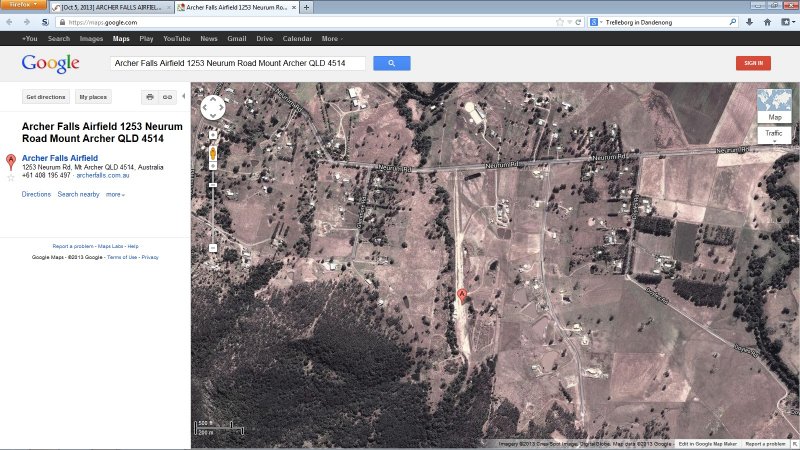Click the S extension icon beside navigation arrows
Screen dimensions: 800x450
pyautogui.click(x=45, y=22)
